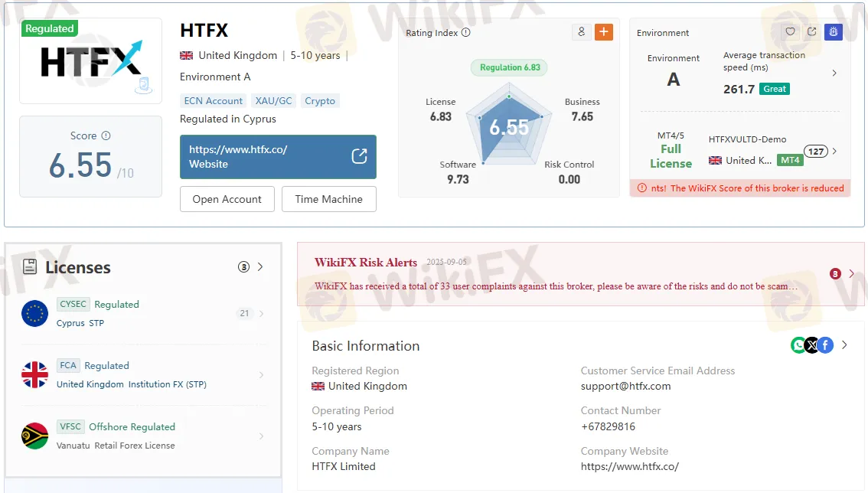Screen dimensions: 868x493
Task: Click the red WikiFX Score reduced notice
Action: [x=740, y=188]
